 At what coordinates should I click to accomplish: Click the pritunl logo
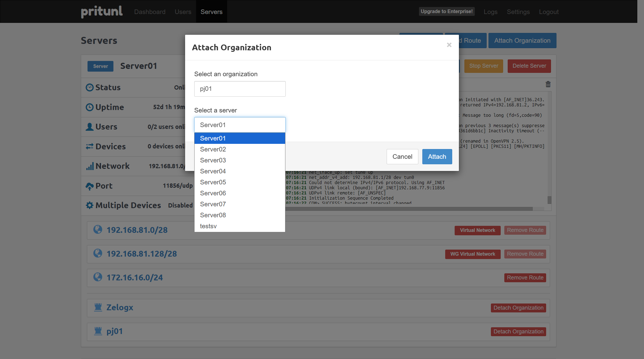tap(102, 12)
